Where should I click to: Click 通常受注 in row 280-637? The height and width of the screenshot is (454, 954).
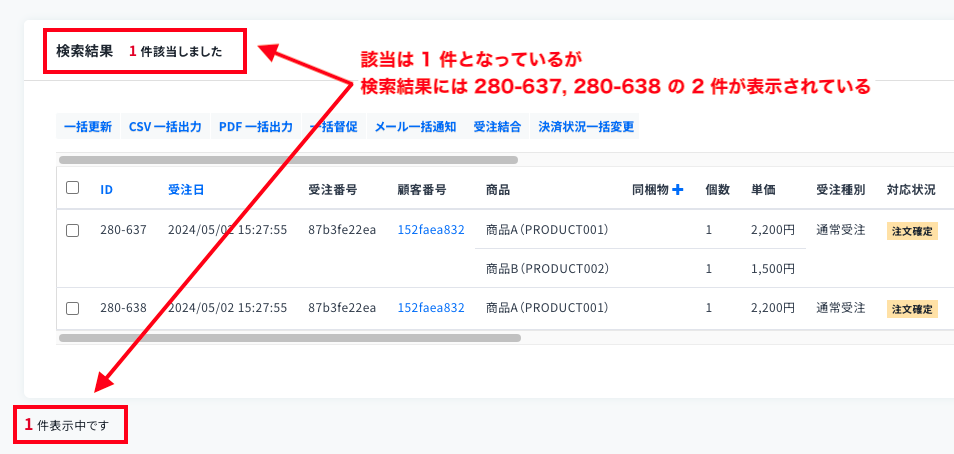(840, 230)
